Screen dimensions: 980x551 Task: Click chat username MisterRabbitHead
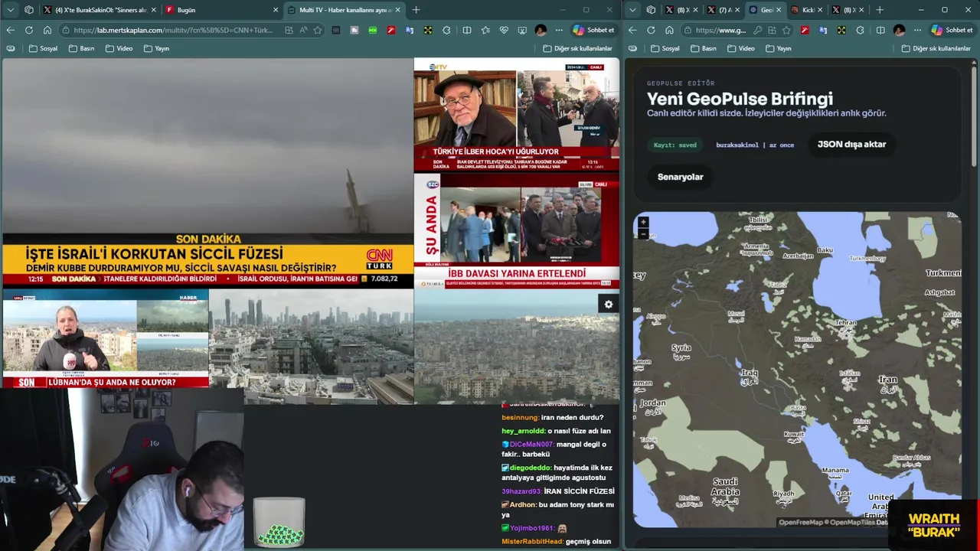(532, 542)
